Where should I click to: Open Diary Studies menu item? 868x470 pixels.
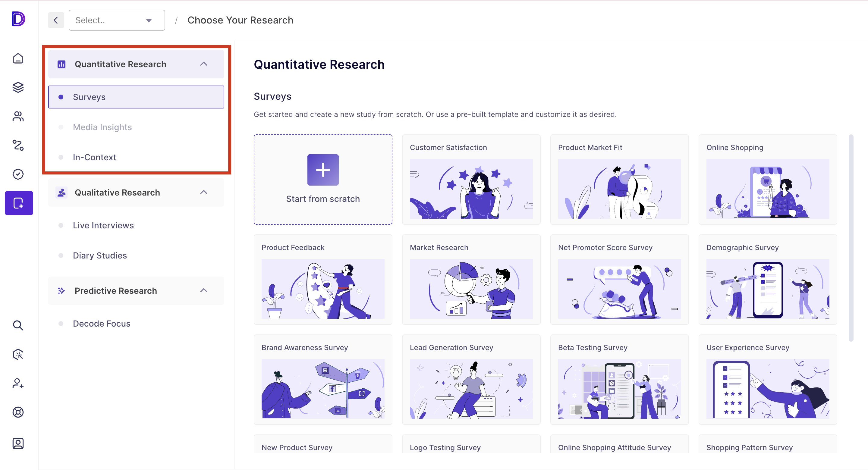pos(100,255)
